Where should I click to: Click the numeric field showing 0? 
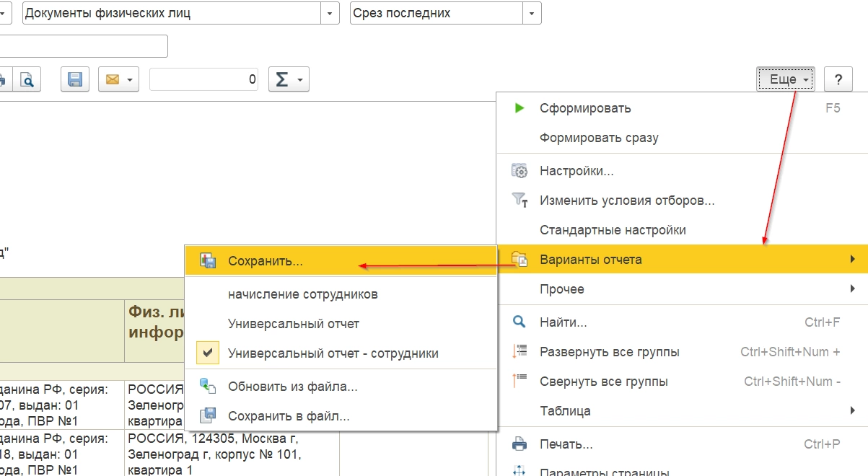pos(205,79)
